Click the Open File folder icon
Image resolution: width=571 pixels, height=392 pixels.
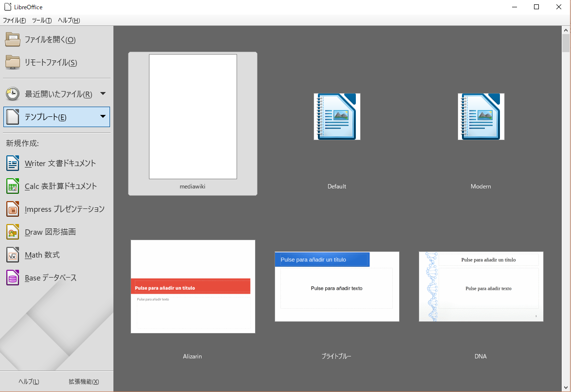click(13, 39)
